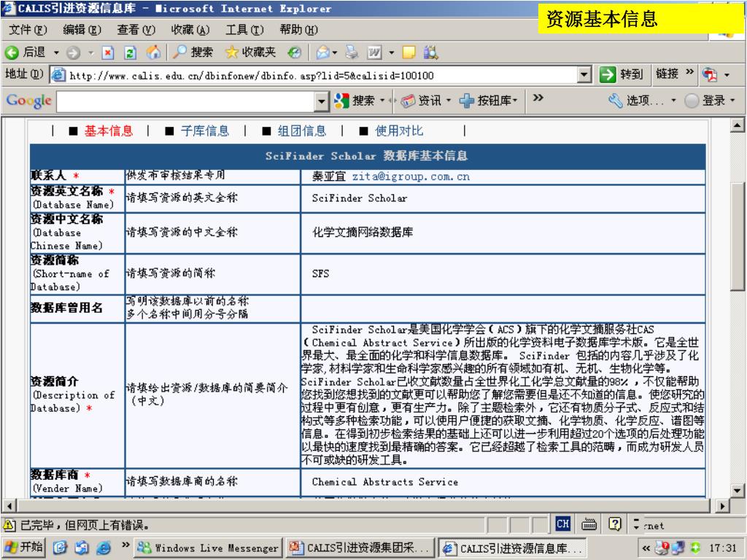Image resolution: width=747 pixels, height=560 pixels.
Task: Click the horizontal scrollbar left arrow
Action: (9, 506)
